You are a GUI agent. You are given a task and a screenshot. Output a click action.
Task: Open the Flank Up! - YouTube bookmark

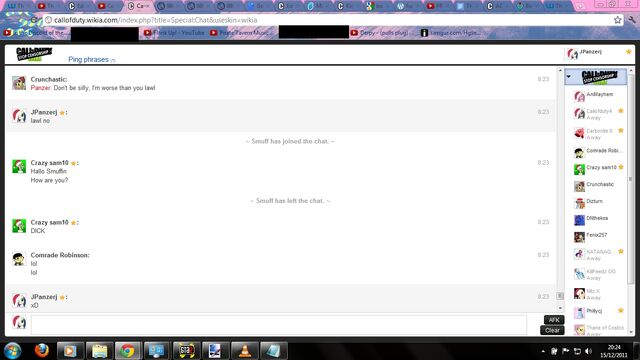pos(175,33)
